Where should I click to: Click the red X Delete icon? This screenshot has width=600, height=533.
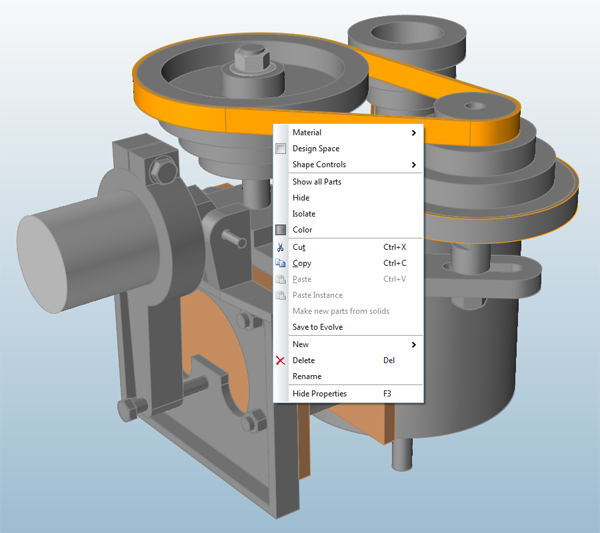pos(281,360)
